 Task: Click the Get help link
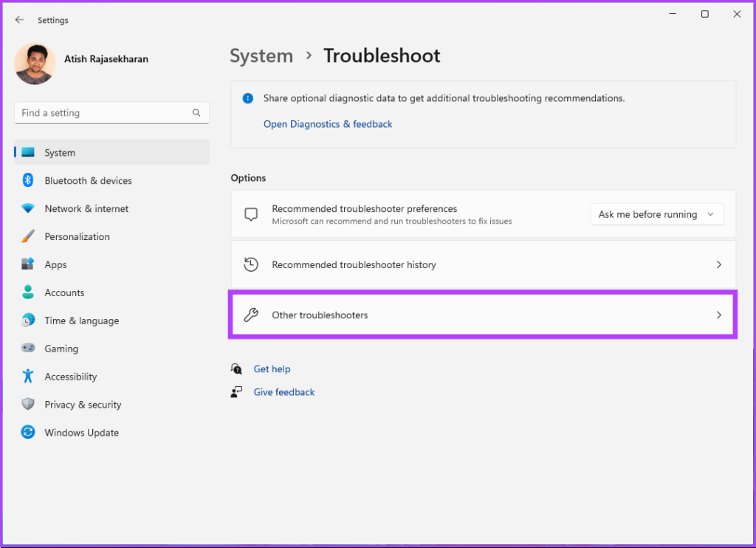pos(272,369)
